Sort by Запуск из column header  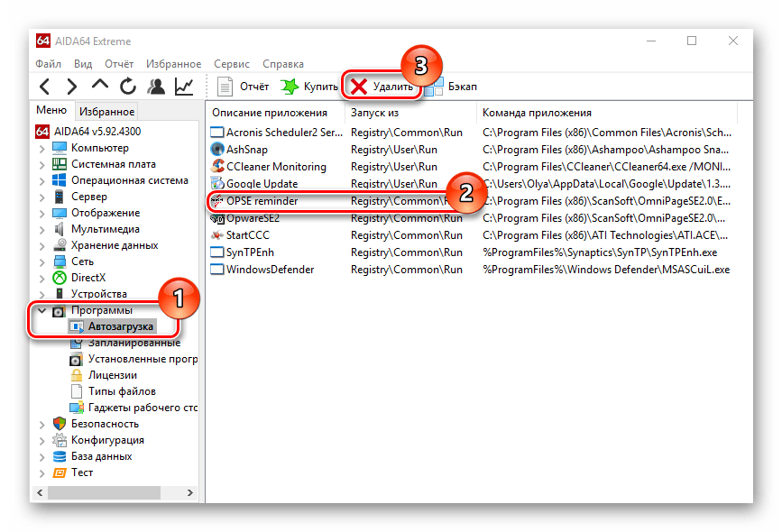(x=374, y=113)
